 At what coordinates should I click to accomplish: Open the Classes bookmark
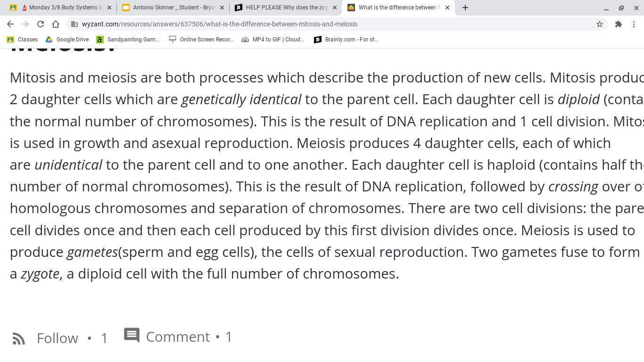[22, 40]
